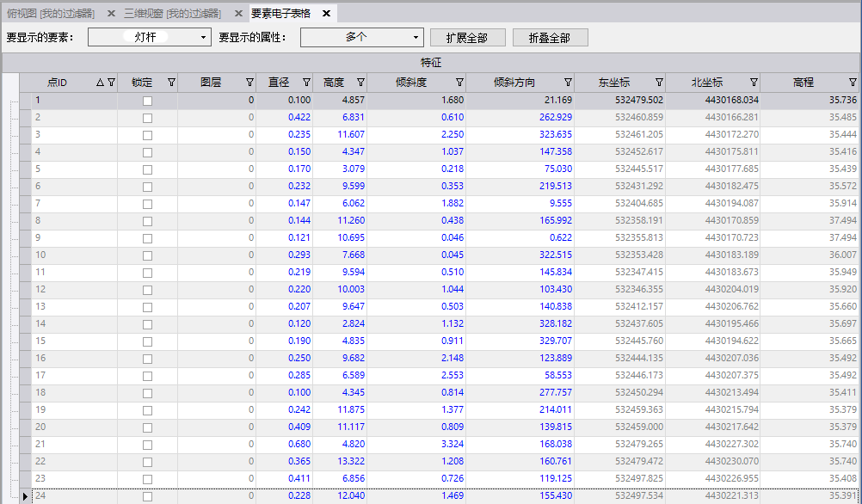The height and width of the screenshot is (504, 862).
Task: Enable the lock checkbox for row 10
Action: tap(147, 255)
